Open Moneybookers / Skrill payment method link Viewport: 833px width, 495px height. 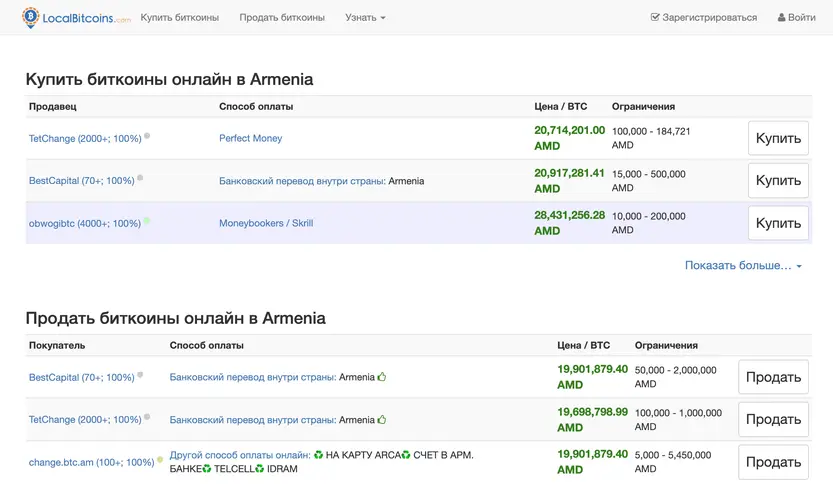click(266, 223)
